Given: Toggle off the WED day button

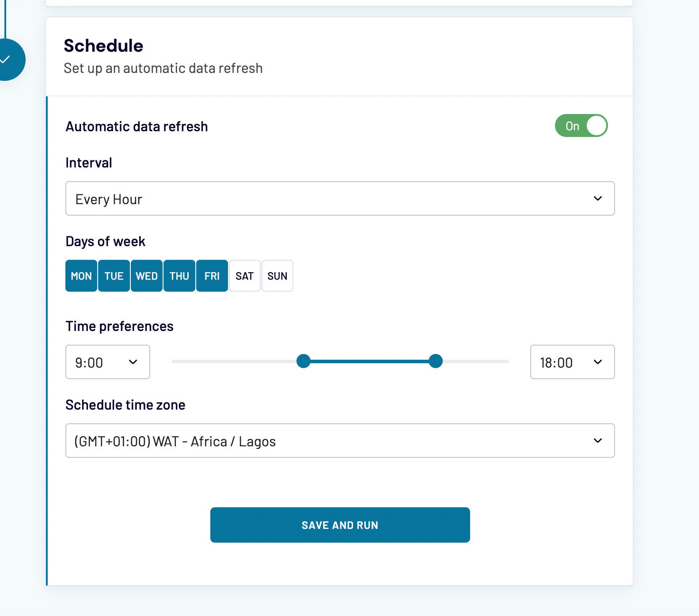Looking at the screenshot, I should [146, 276].
